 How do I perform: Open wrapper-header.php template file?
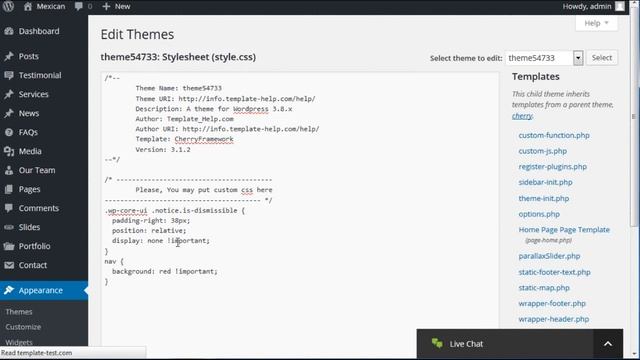pos(553,319)
